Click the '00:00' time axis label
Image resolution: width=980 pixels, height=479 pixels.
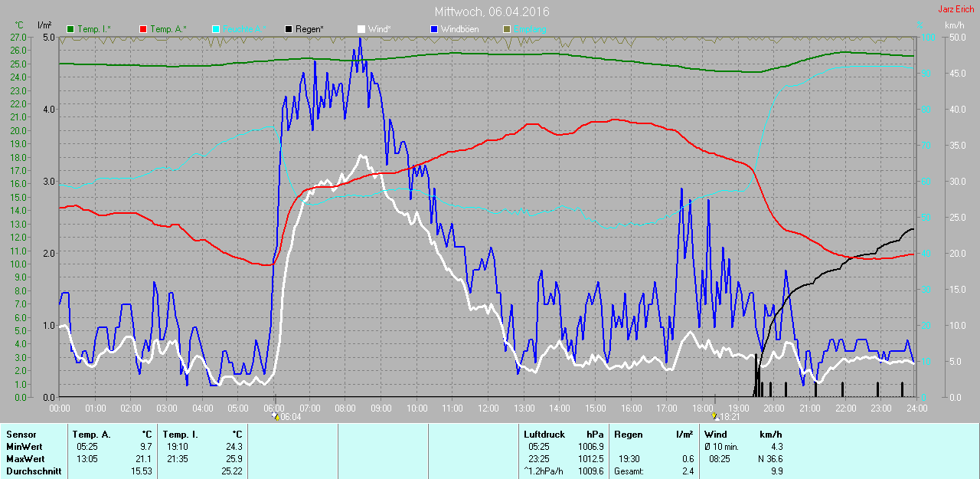point(60,408)
